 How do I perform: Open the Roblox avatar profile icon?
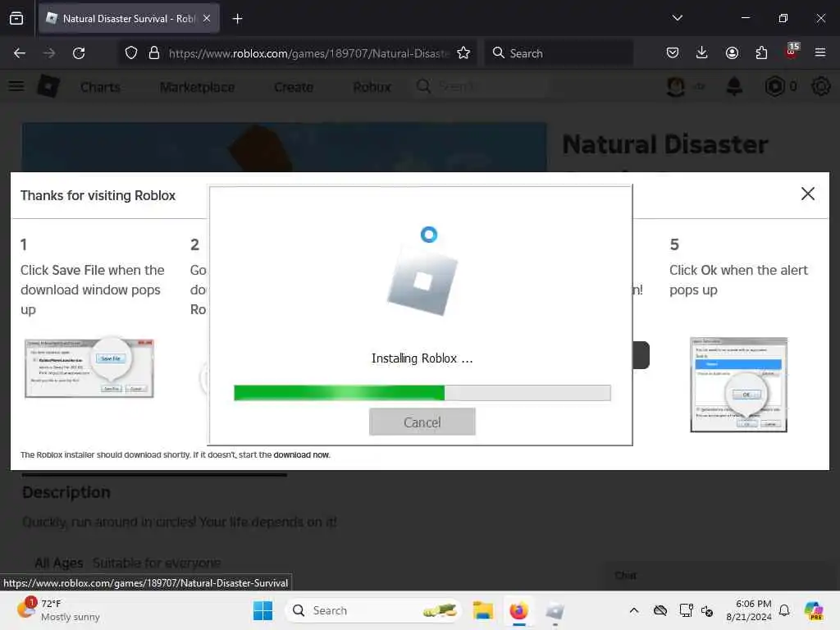click(x=676, y=86)
